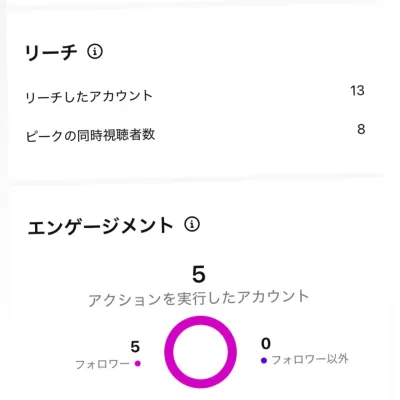Select the フォロワー以外 legend label
The width and height of the screenshot is (400, 400).
click(x=310, y=360)
